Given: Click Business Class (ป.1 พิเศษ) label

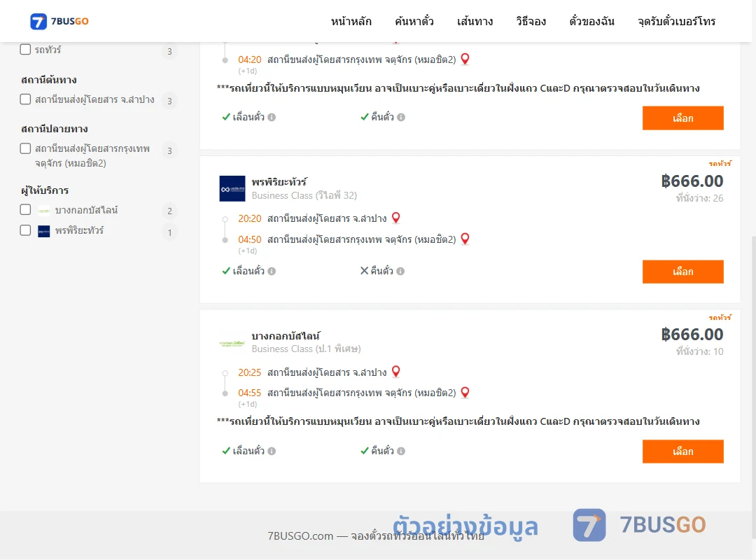Looking at the screenshot, I should (306, 349).
